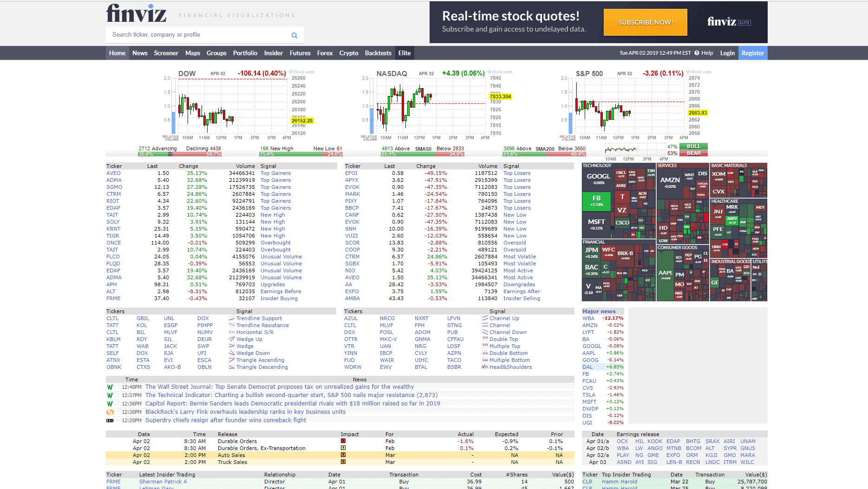The width and height of the screenshot is (868, 489).
Task: Click source icon beside BlackRock news
Action: coord(110,412)
